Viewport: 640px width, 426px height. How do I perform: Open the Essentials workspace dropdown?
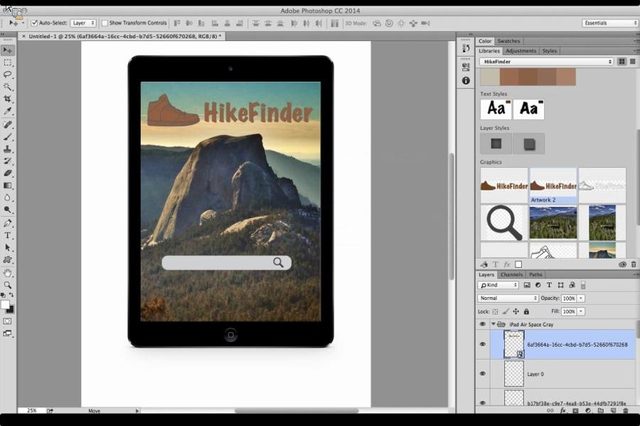pyautogui.click(x=610, y=23)
